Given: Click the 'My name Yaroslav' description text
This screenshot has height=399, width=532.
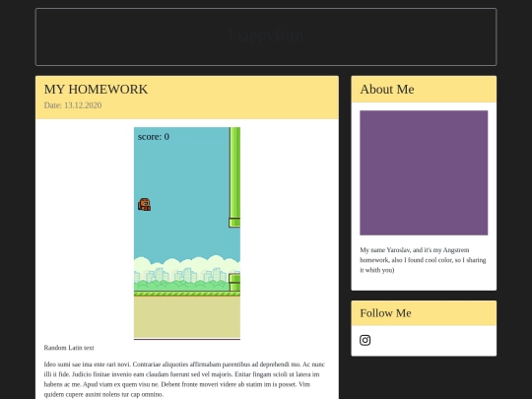Looking at the screenshot, I should pyautogui.click(x=423, y=260).
